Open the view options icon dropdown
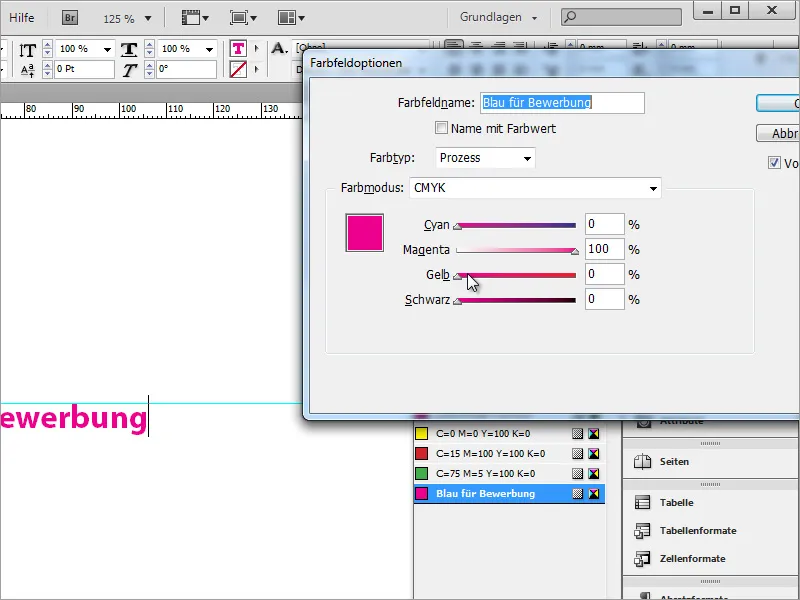The image size is (800, 600). pyautogui.click(x=195, y=18)
